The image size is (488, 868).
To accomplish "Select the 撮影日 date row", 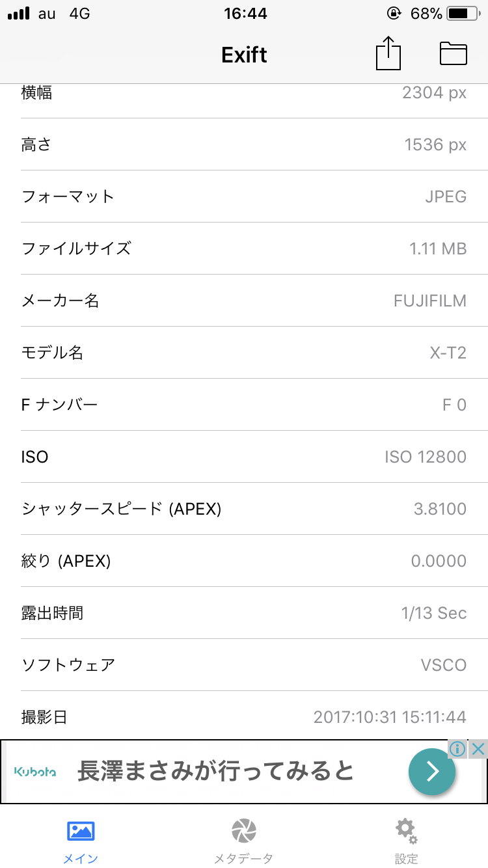I will (x=244, y=717).
